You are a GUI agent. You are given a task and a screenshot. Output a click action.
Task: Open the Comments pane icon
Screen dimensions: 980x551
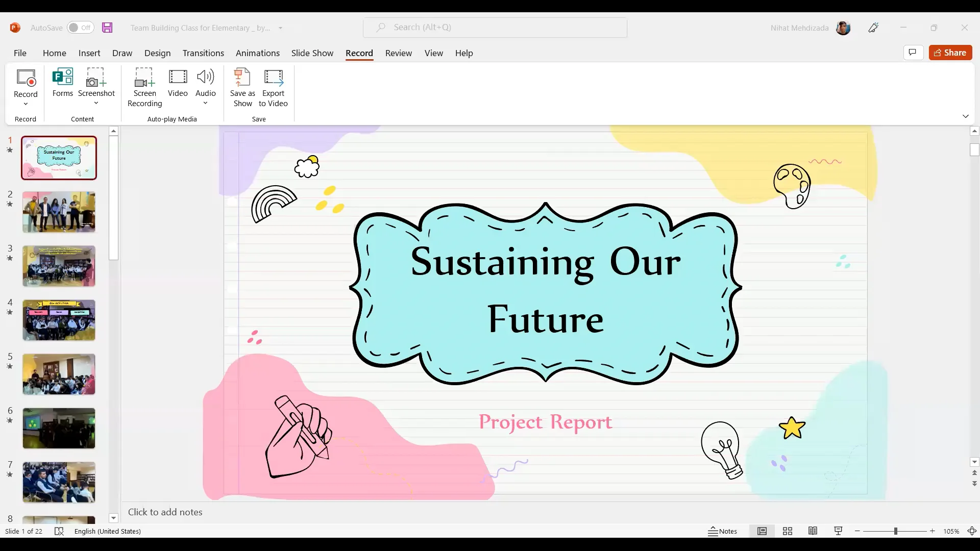point(913,53)
